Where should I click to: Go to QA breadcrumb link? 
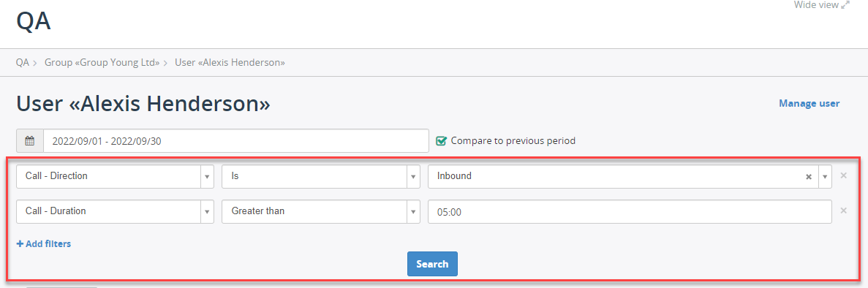[22, 63]
